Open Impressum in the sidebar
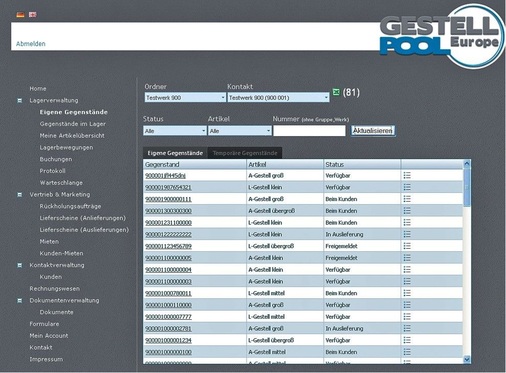 (x=46, y=359)
